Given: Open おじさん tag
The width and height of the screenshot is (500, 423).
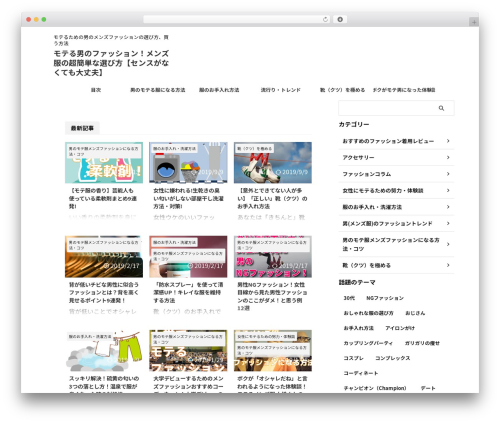Looking at the screenshot, I should 415,313.
